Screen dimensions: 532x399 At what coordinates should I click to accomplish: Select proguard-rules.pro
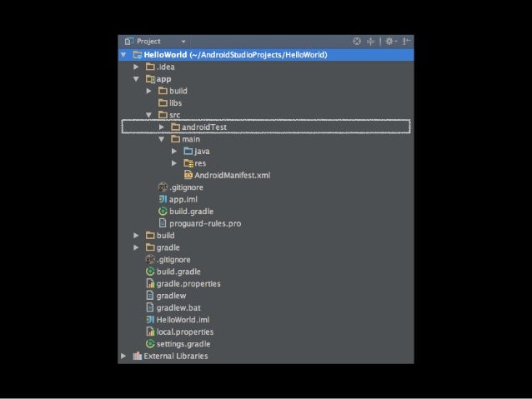click(205, 223)
